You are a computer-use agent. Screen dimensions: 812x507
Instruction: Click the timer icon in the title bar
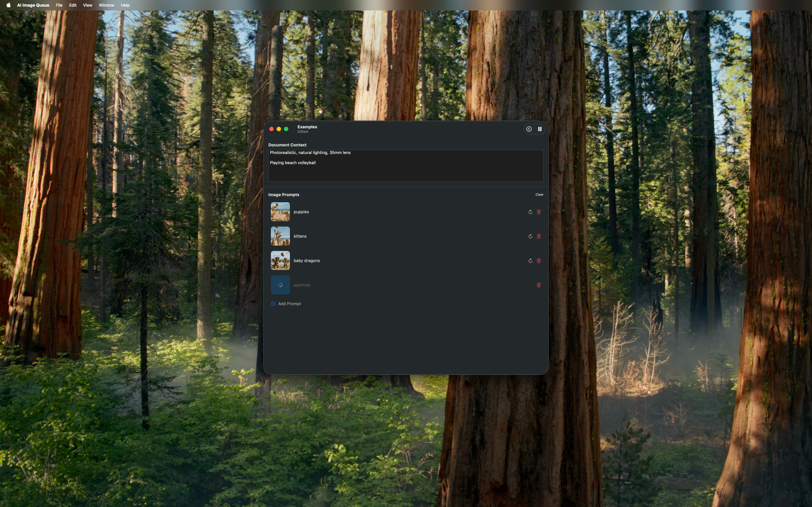529,129
